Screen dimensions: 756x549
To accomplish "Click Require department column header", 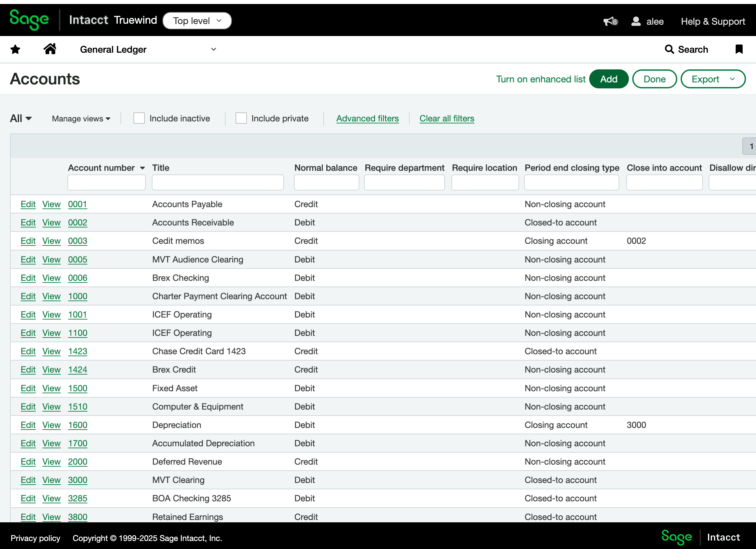I will [x=404, y=168].
